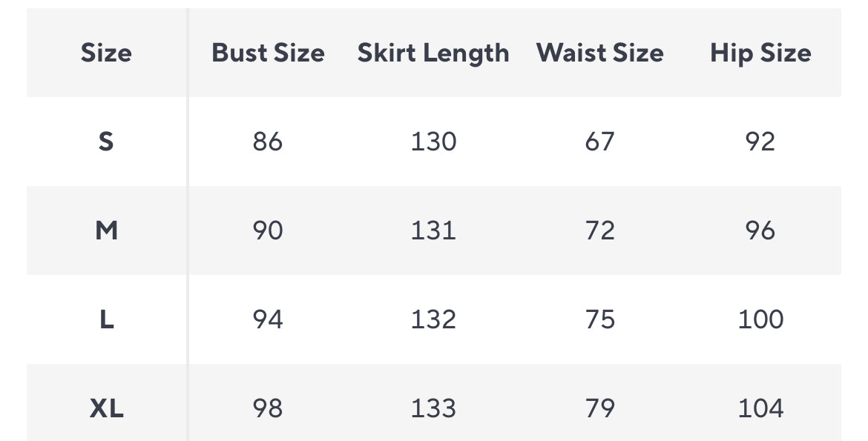
Task: Click bust size value 86
Action: (x=268, y=141)
